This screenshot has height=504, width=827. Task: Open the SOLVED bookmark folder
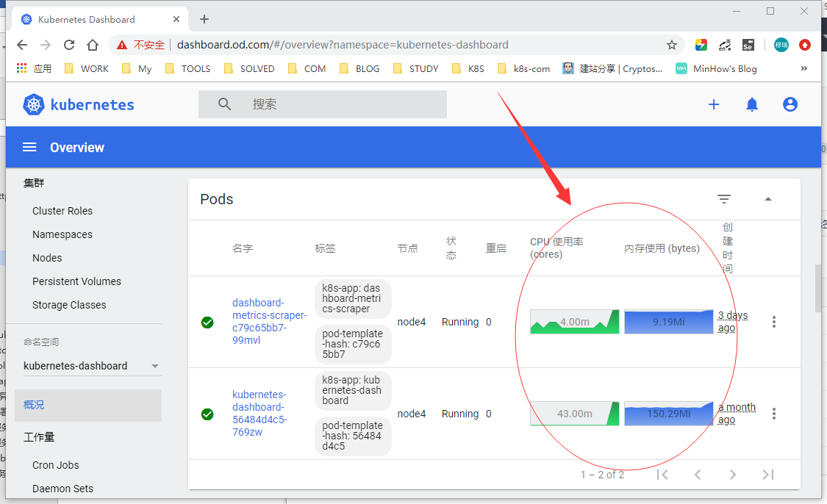249,68
